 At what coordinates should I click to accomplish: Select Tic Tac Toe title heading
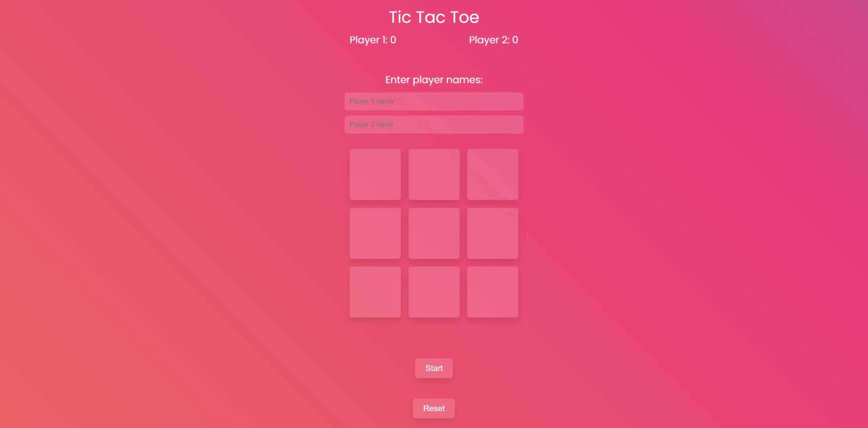coord(433,17)
